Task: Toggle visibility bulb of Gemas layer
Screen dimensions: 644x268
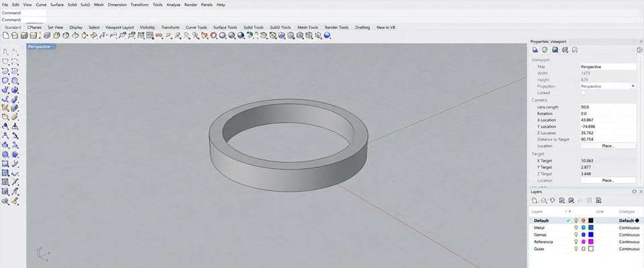Action: pos(576,234)
